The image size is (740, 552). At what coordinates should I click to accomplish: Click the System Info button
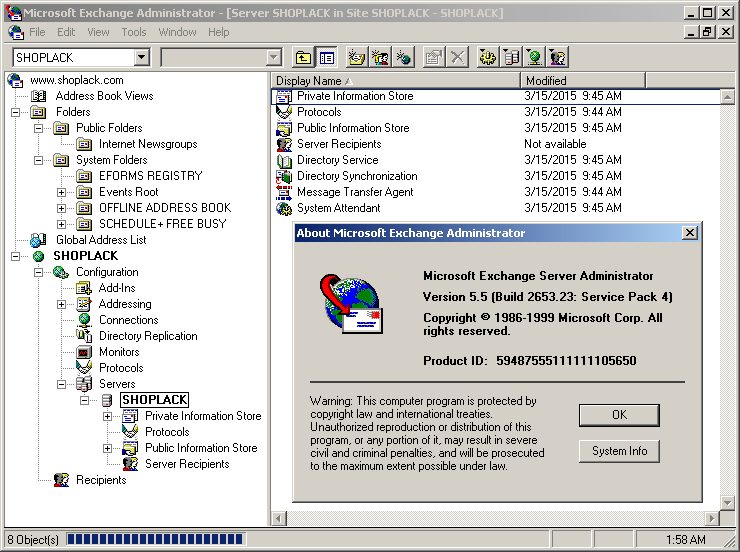click(x=619, y=451)
